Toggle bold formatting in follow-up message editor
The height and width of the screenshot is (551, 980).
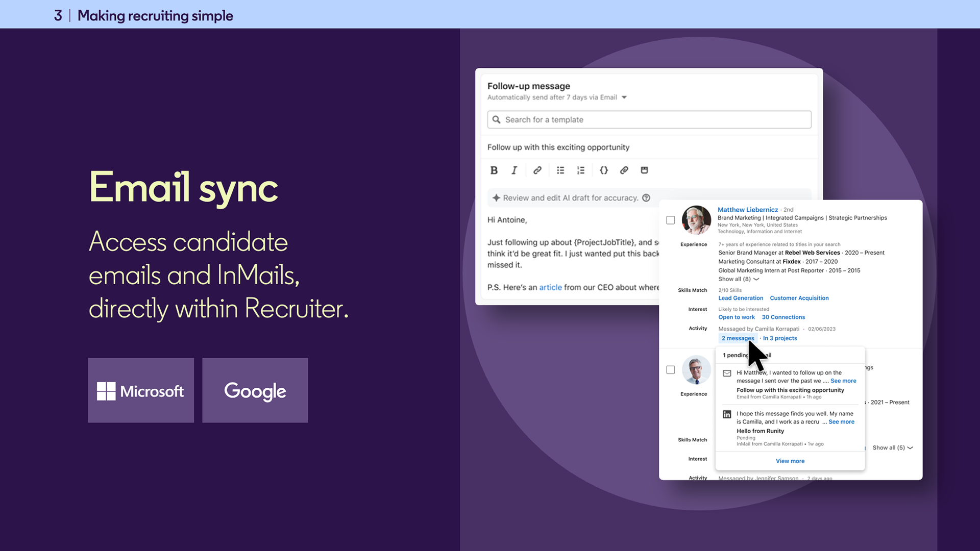pos(494,170)
